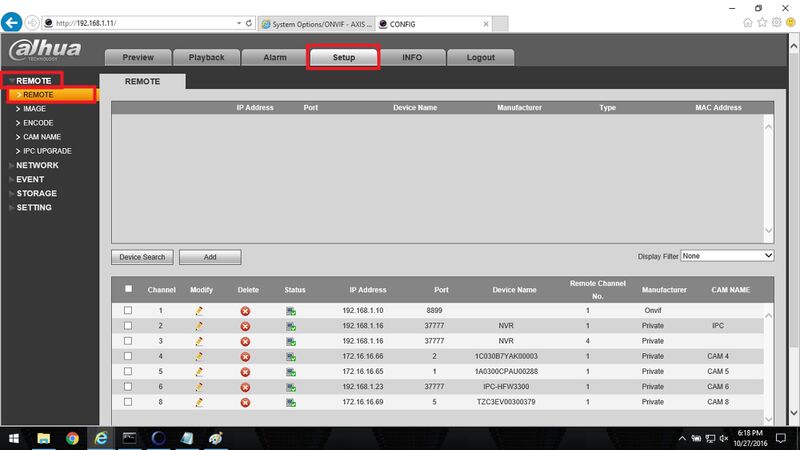
Task: Expand the NETWORK section in sidebar
Action: click(x=37, y=165)
